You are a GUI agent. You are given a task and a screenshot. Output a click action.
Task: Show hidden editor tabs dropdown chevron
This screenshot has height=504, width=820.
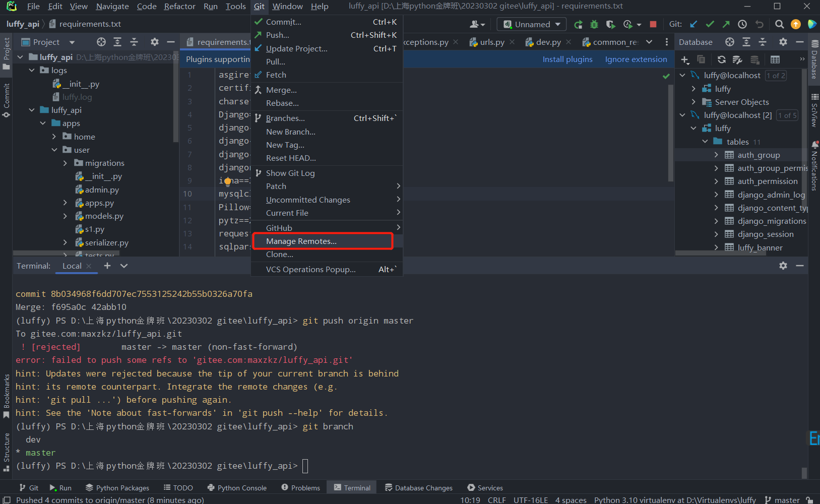649,42
